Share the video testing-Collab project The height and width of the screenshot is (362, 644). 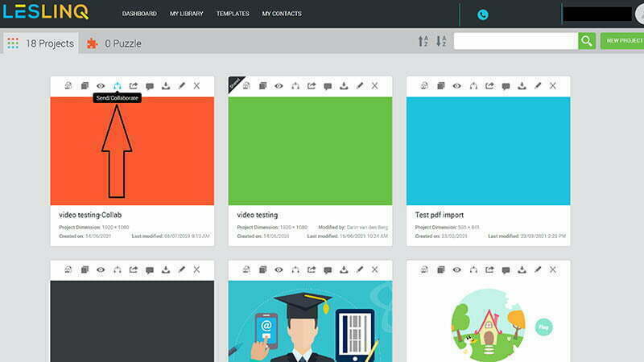134,86
